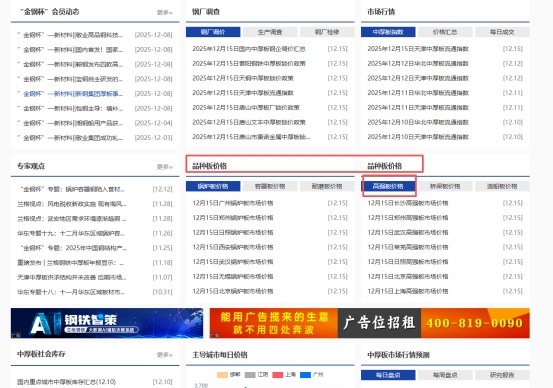Screen dimensions: 553x388
Task: Open 更多 in the 金钢杯 会员动态 section
Action: 165,13
